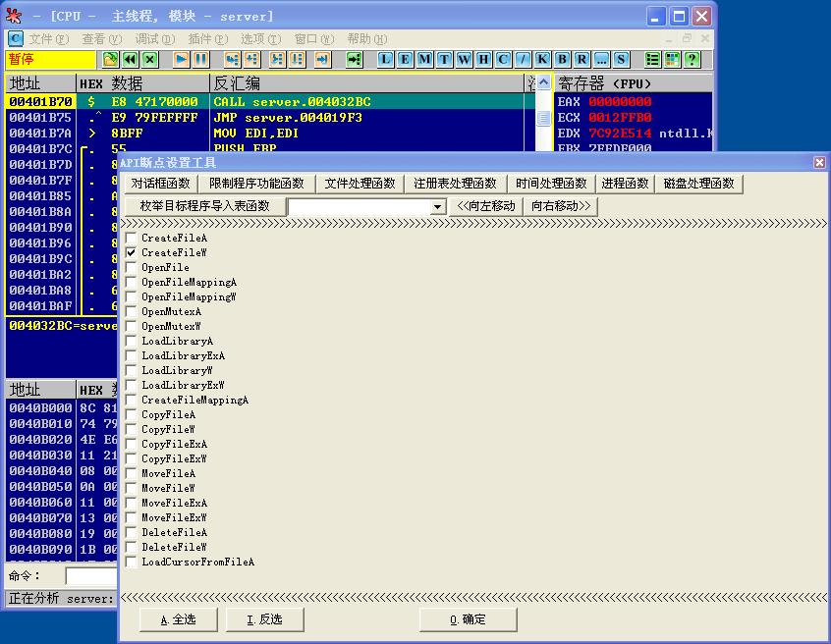Screen dimensions: 831x644
Task: Switch to 注册表处理函数 tab
Action: 455,184
